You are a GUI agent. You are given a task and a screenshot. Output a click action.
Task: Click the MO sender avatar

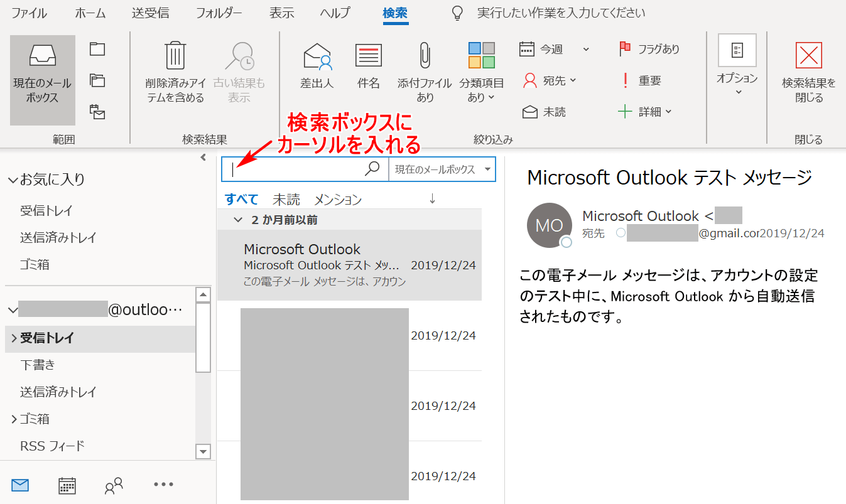tap(550, 225)
